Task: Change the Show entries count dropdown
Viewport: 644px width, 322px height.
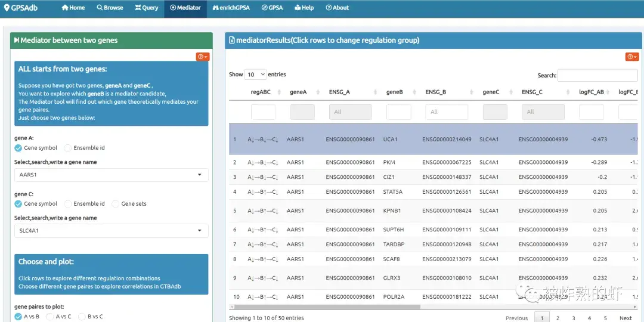Action: [x=255, y=75]
